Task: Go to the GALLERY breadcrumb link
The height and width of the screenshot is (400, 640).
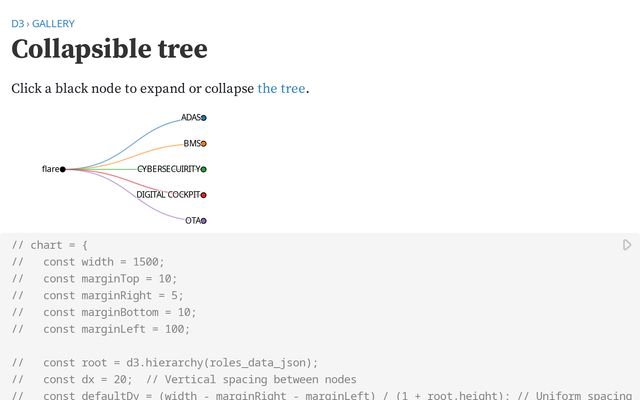Action: point(53,23)
